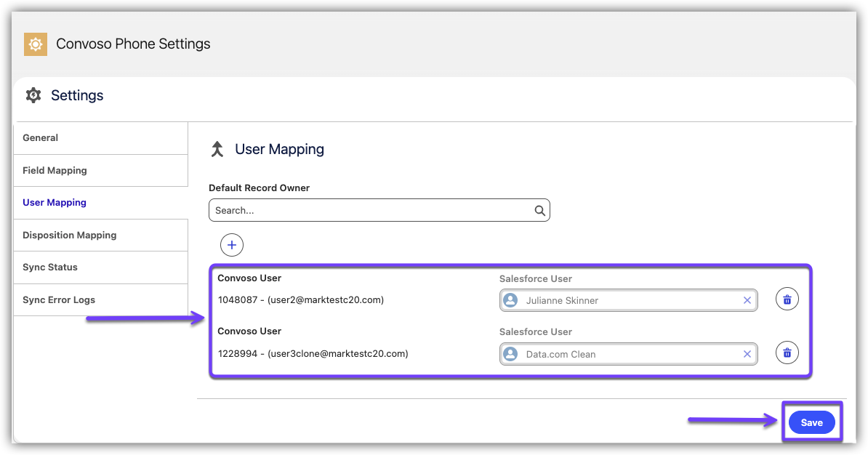Screen dimensions: 868x455
Task: Delete the user3clone@marktestc20.com mapping row
Action: click(787, 354)
